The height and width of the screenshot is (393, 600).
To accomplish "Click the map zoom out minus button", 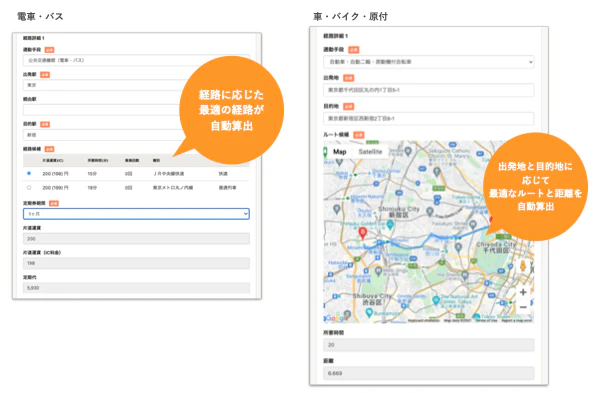I will [x=523, y=307].
